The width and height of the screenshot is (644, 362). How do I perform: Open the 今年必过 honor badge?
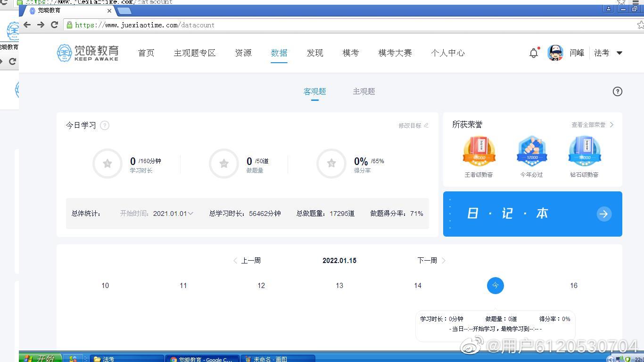532,152
